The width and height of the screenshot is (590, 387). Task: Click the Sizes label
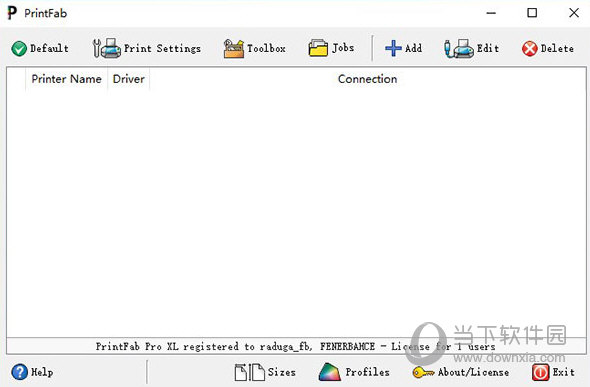(281, 372)
